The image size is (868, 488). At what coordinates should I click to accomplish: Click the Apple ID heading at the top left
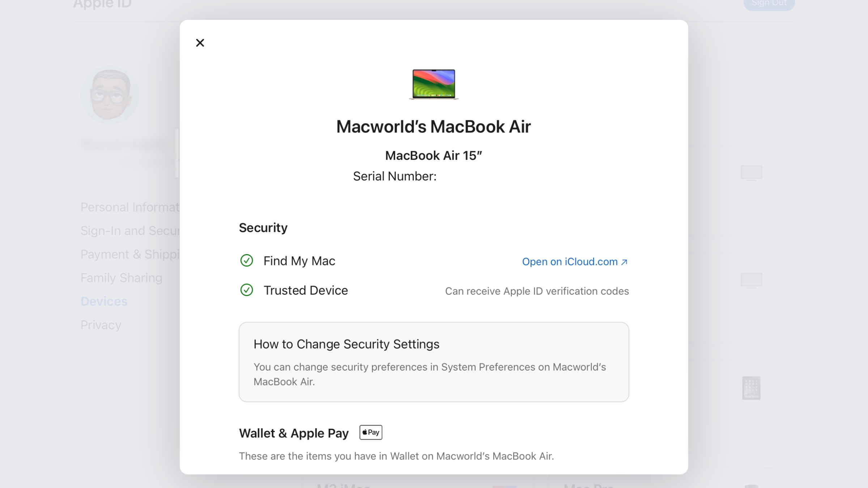[x=102, y=4]
